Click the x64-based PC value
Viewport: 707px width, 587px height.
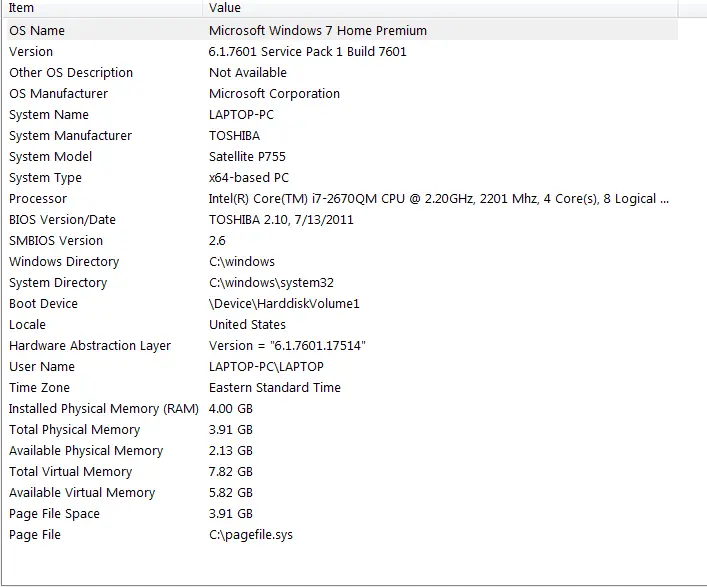tap(249, 178)
